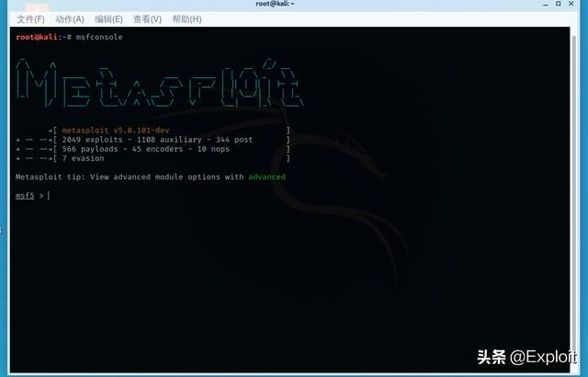Open the 查看(V) menu
This screenshot has height=377, width=588.
[147, 19]
